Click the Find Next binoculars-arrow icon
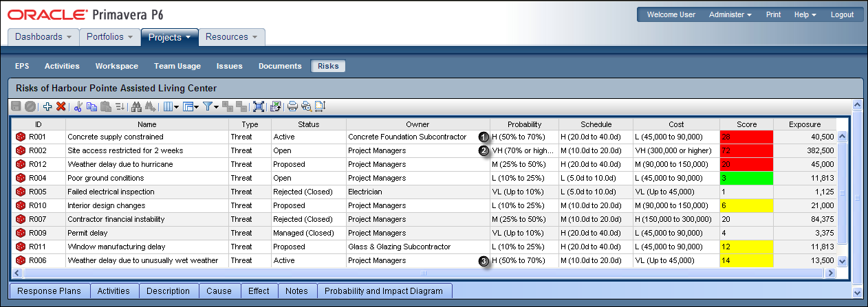The width and height of the screenshot is (868, 307). 151,106
